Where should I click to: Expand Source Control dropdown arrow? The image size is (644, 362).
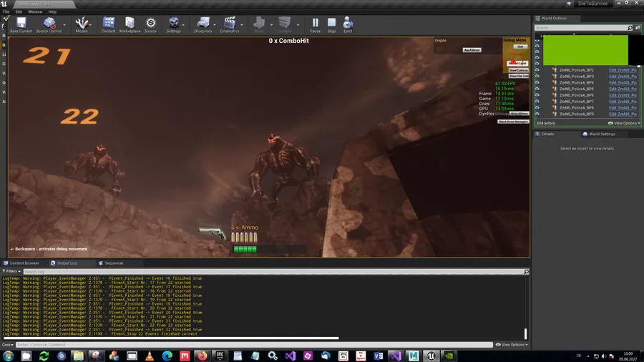[64, 25]
